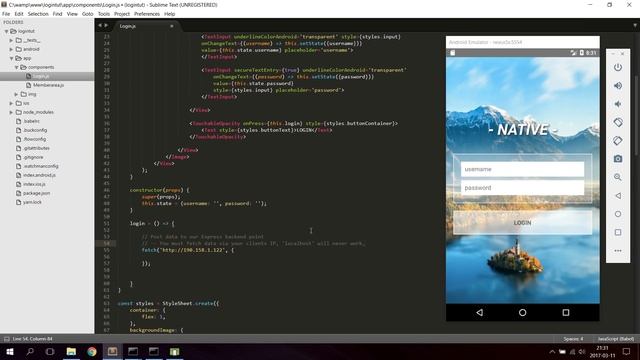The height and width of the screenshot is (360, 640).
Task: Open Task View on taskbar
Action: click(x=50, y=351)
